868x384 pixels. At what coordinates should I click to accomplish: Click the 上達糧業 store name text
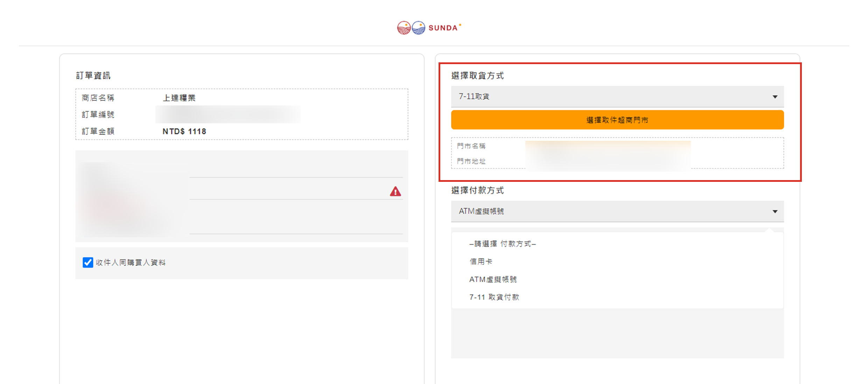tap(179, 98)
